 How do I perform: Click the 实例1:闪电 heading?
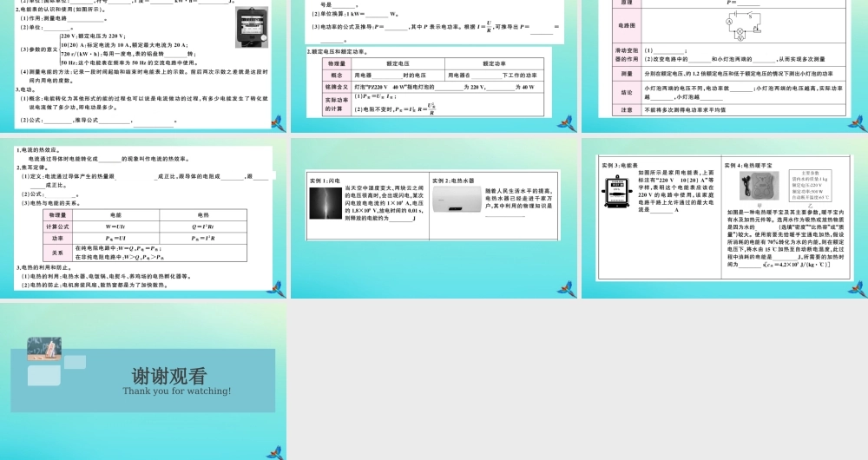pos(325,181)
